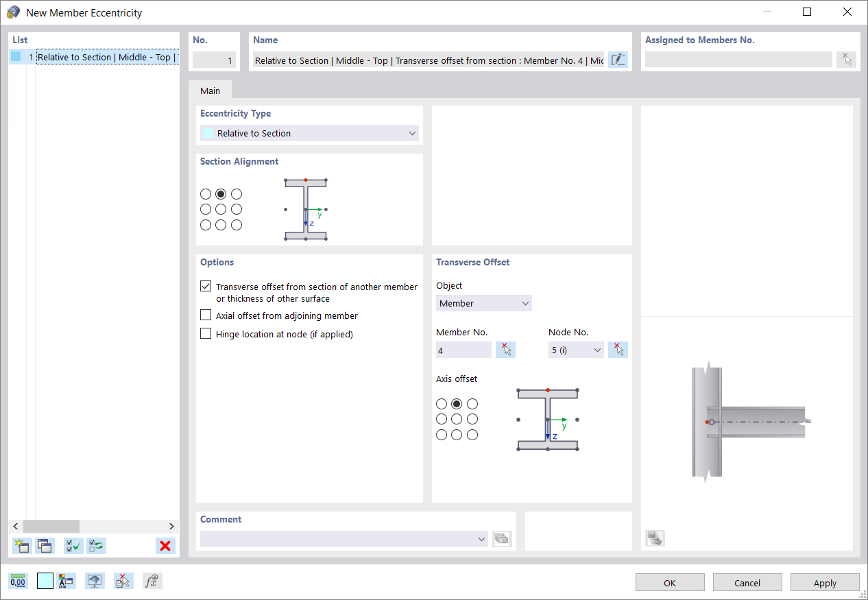Edit the eccentricity name via pencil icon
This screenshot has height=600, width=868.
[618, 60]
